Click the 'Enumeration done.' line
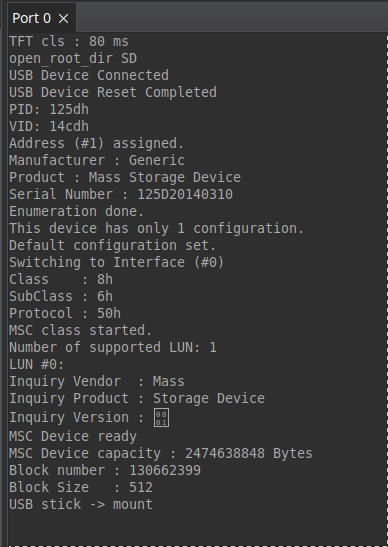388x547 pixels. point(76,211)
